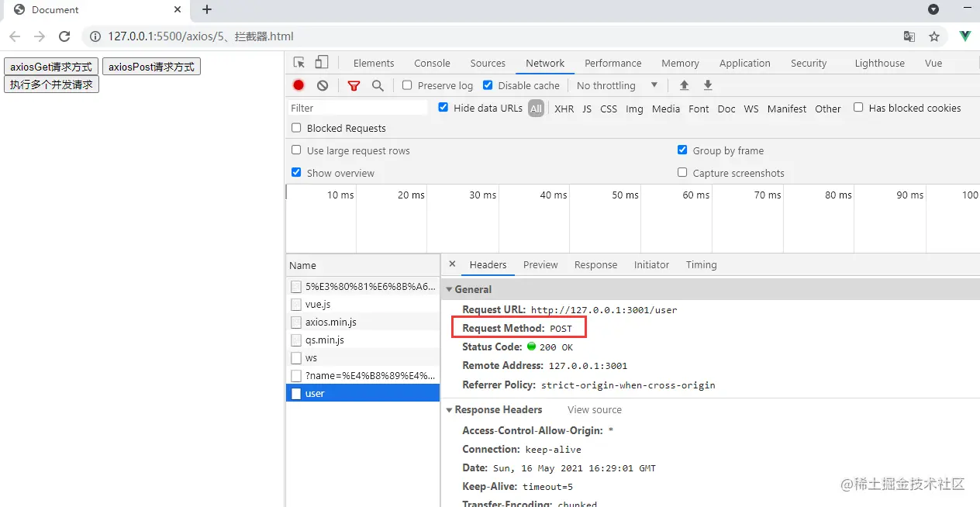The height and width of the screenshot is (507, 980).
Task: Click the browser back arrow
Action: [15, 36]
